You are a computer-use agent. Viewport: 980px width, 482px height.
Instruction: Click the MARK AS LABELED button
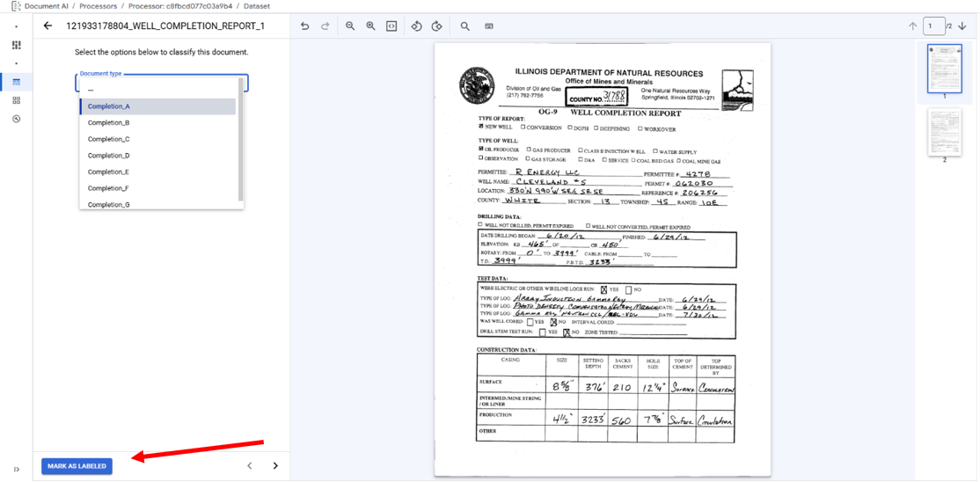[77, 466]
